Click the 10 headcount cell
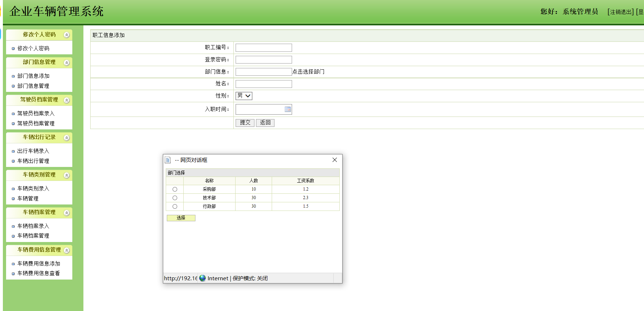Viewport: 644px width, 311px height. pos(254,189)
